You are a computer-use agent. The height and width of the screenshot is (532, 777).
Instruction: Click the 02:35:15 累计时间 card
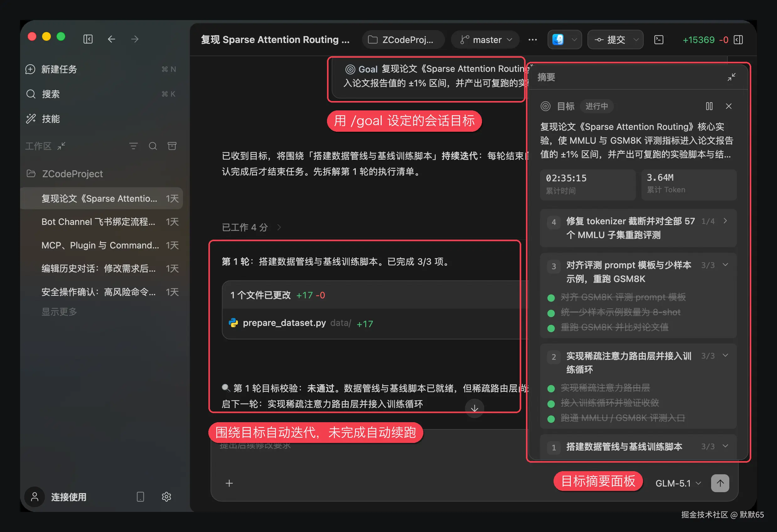click(587, 184)
